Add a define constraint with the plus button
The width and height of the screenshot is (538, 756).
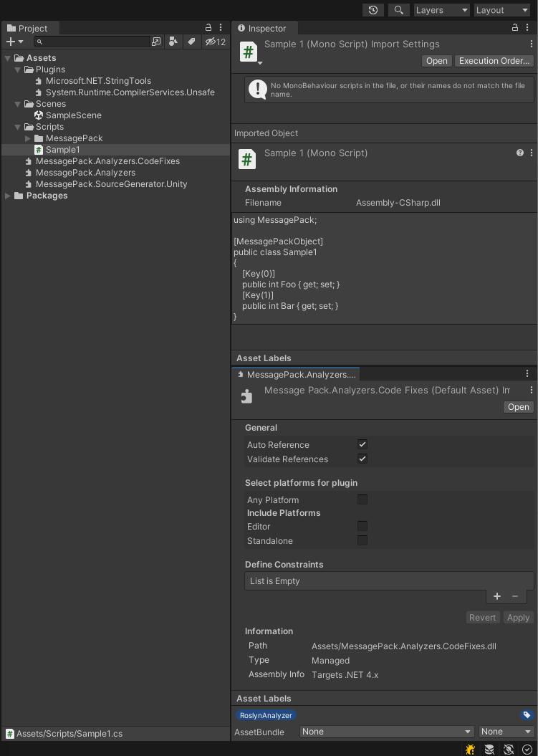coord(497,595)
